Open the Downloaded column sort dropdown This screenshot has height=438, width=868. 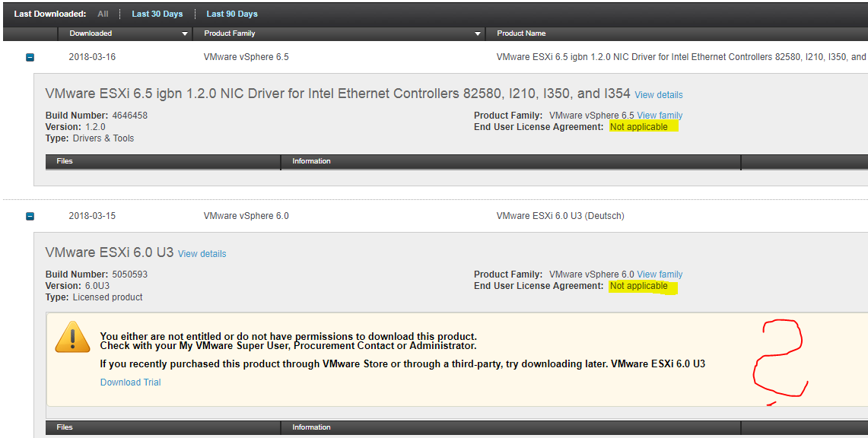185,33
